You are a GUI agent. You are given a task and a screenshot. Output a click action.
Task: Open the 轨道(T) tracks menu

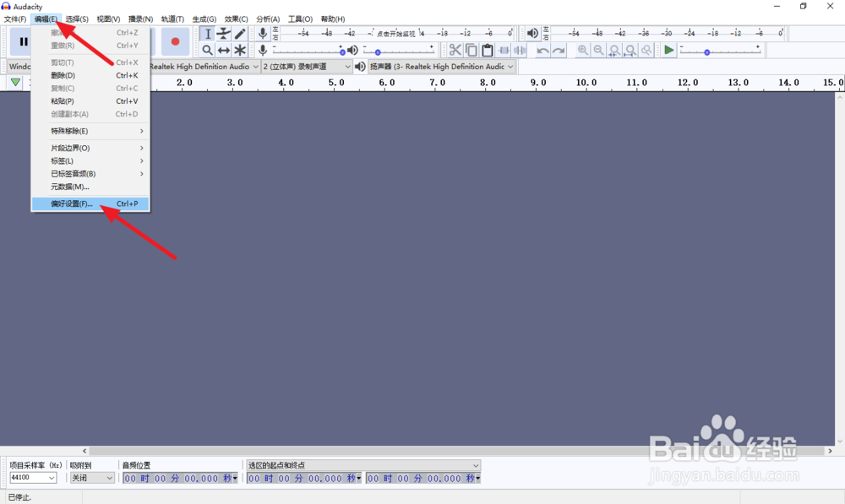172,19
